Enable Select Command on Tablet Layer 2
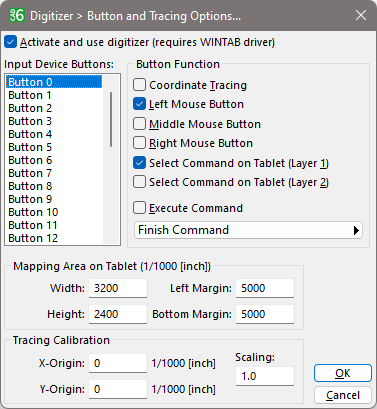 click(139, 182)
